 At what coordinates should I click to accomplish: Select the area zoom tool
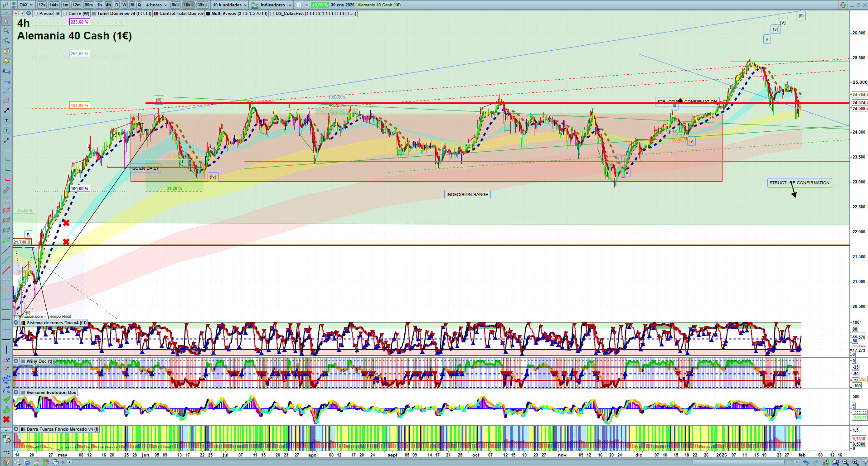pos(6,41)
